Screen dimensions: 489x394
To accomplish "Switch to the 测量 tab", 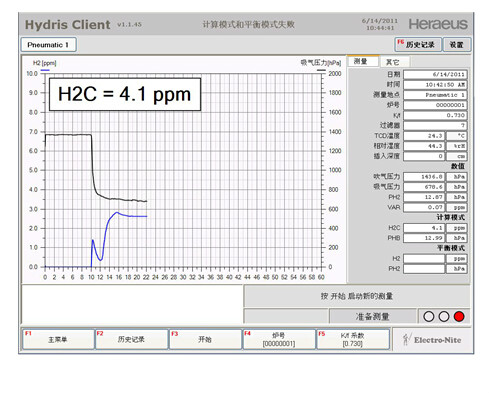I will (363, 61).
